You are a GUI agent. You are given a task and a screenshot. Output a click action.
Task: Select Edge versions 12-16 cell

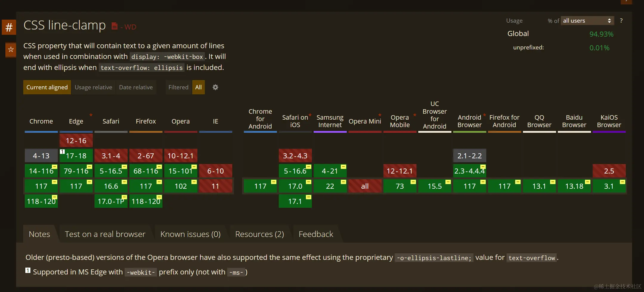tap(76, 140)
